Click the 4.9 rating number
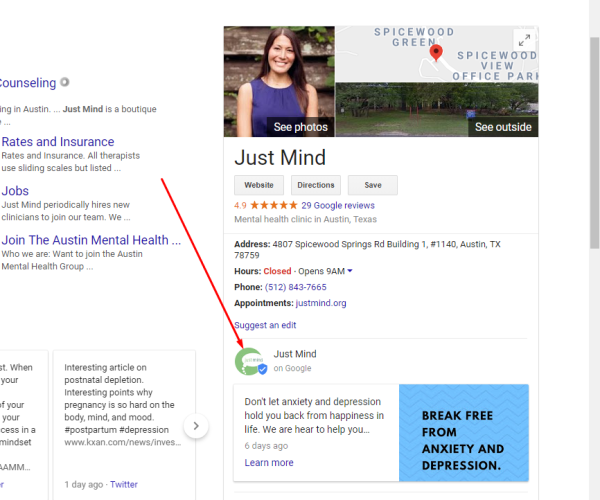 pos(240,205)
